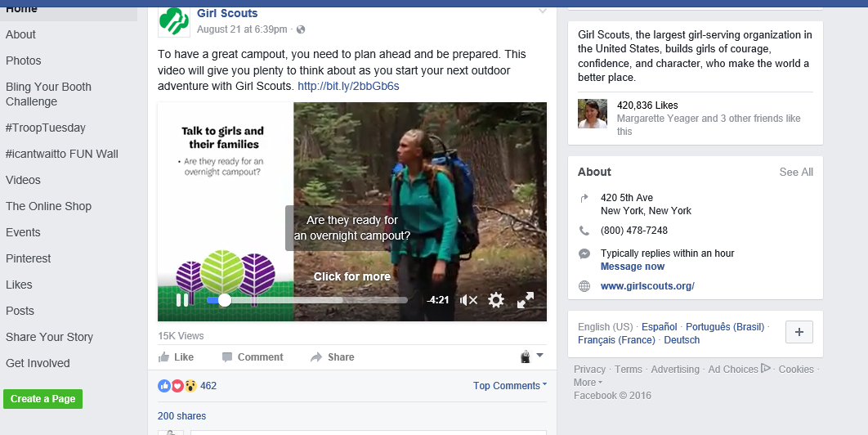Visit www.girlscouts.org website link

[x=647, y=286]
